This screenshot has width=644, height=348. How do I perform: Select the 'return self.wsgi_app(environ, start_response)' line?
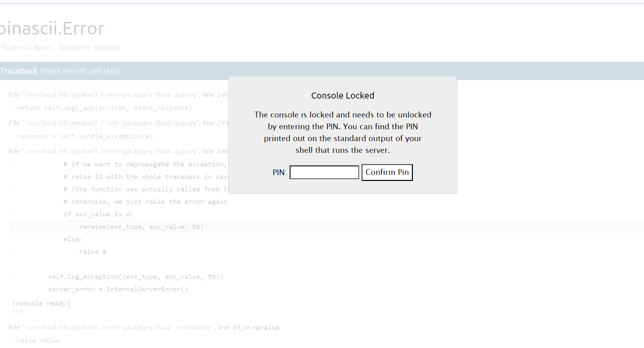tap(104, 108)
